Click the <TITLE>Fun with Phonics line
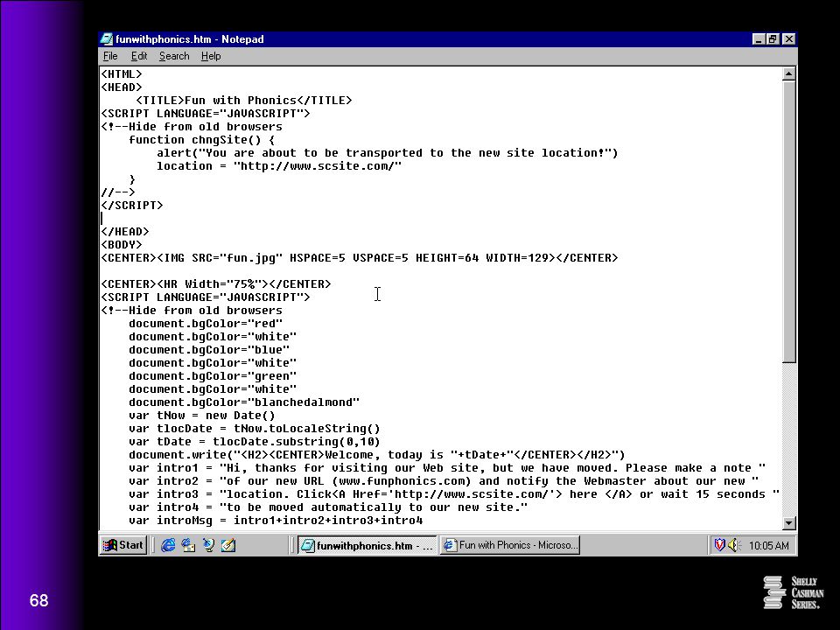This screenshot has width=840, height=630. pyautogui.click(x=244, y=100)
